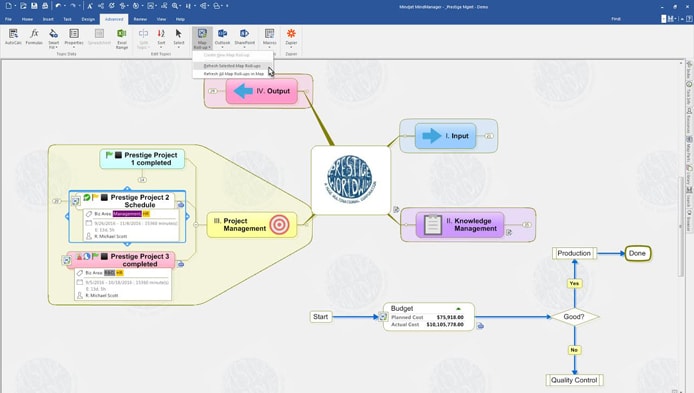Collapse subtopics of IV. Output topic
This screenshot has width=694, height=393.
point(213,91)
